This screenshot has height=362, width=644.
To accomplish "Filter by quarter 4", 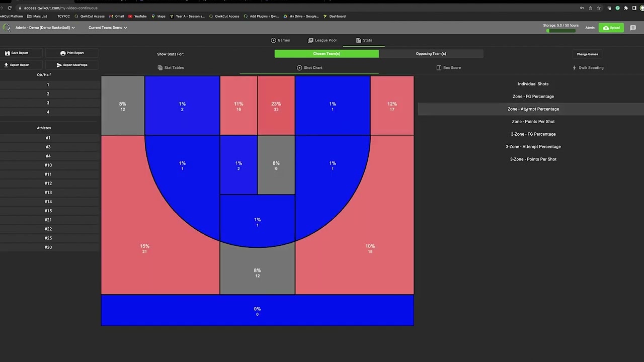I will (48, 112).
